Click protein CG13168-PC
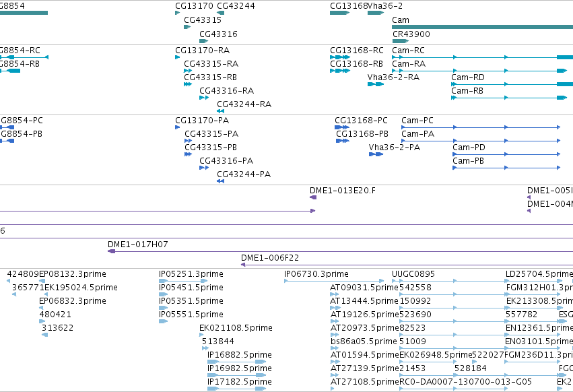Image resolution: width=573 pixels, height=392 pixels. click(x=342, y=127)
